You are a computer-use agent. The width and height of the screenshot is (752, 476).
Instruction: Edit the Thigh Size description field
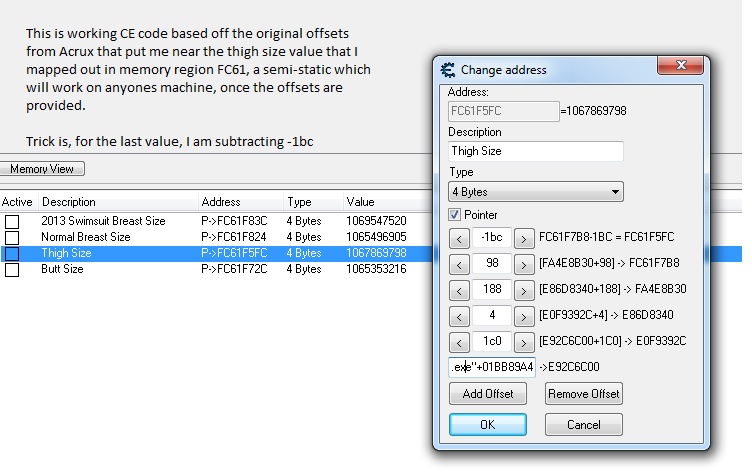[535, 151]
